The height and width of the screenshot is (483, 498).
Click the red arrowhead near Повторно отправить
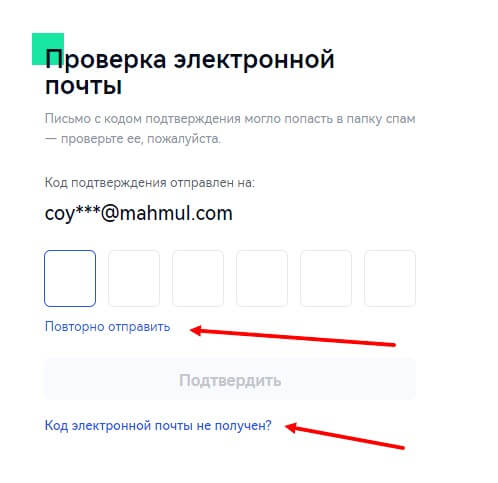(196, 330)
